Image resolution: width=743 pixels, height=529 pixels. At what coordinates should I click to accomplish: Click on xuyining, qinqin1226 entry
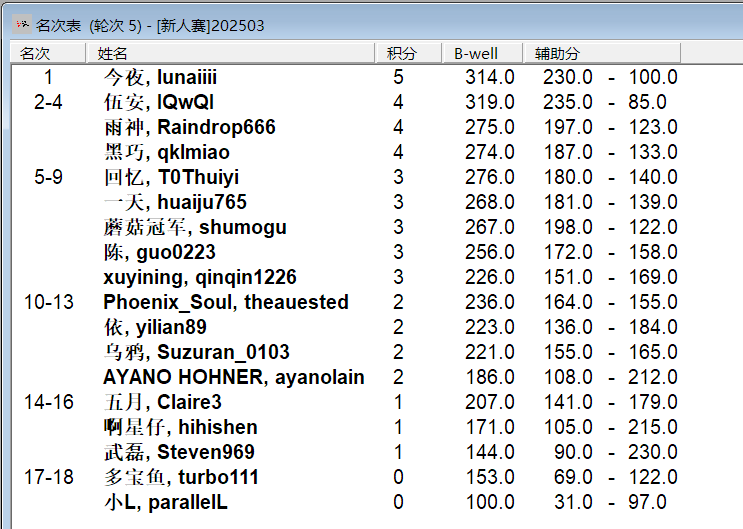(x=200, y=278)
